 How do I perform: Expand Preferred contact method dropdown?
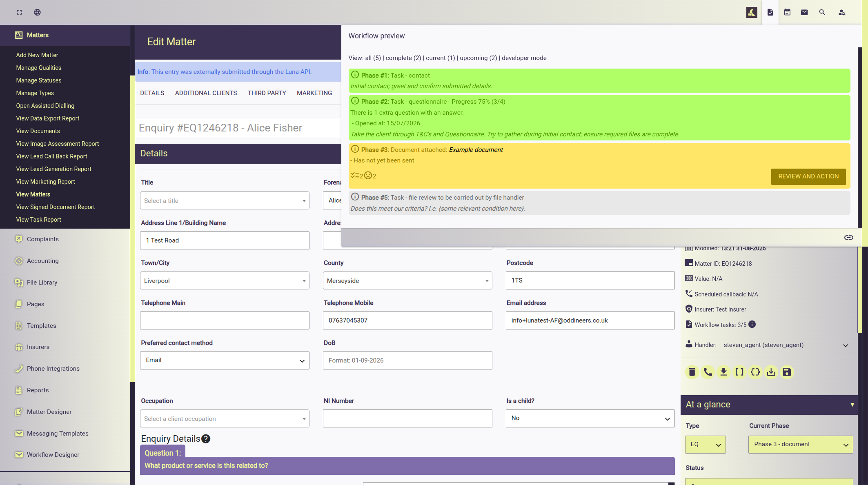click(225, 360)
